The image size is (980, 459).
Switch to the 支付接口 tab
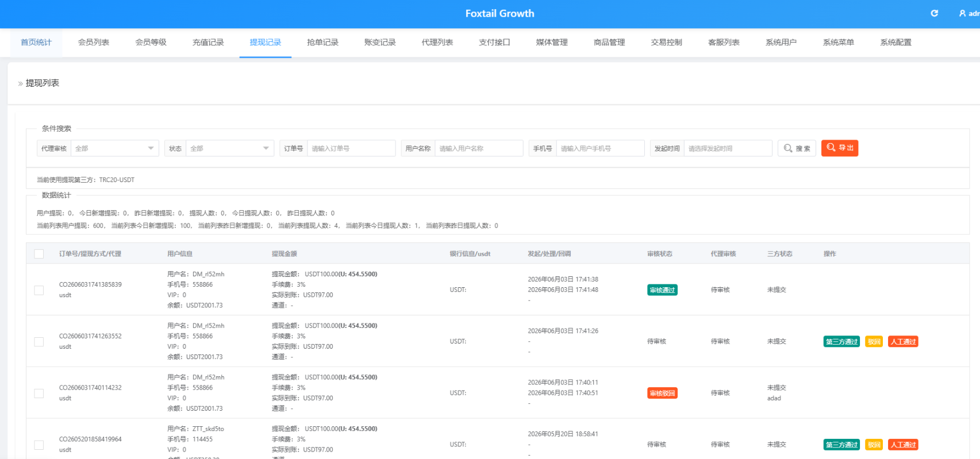[x=494, y=43]
